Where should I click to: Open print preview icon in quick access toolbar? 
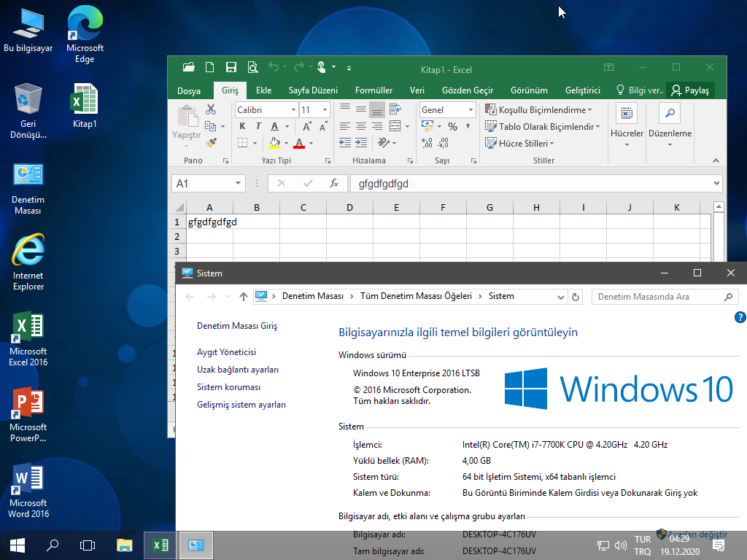(252, 67)
